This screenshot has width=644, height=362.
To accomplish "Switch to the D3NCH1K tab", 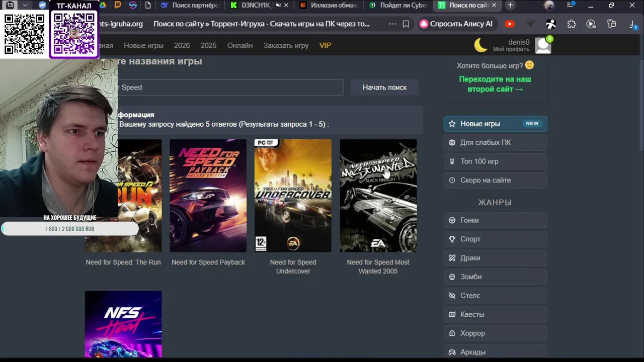I will point(260,6).
